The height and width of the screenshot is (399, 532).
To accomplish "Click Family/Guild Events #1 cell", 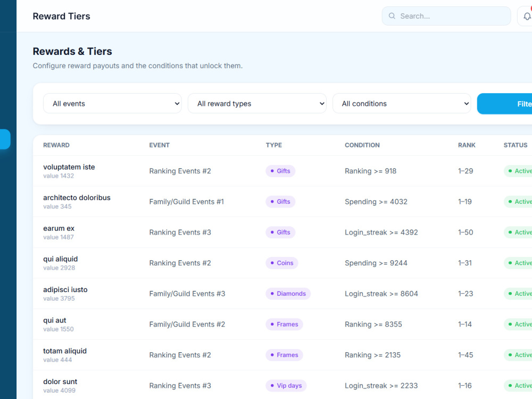I will coord(187,202).
